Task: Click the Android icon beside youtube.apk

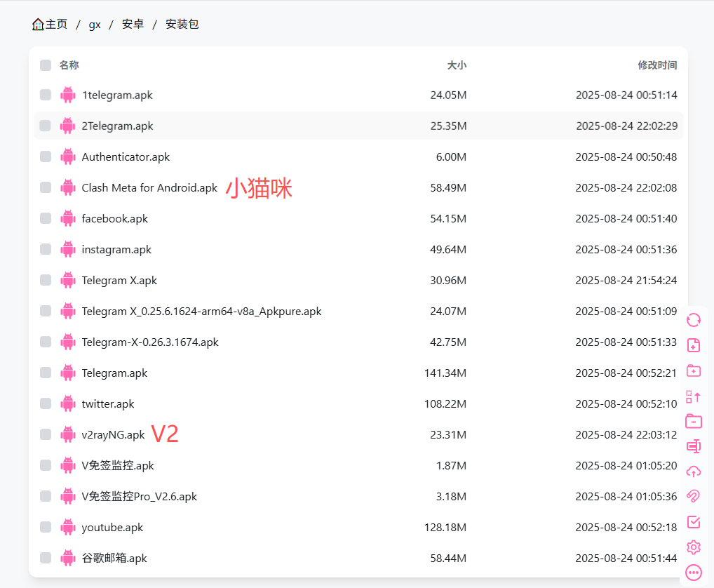Action: 68,528
